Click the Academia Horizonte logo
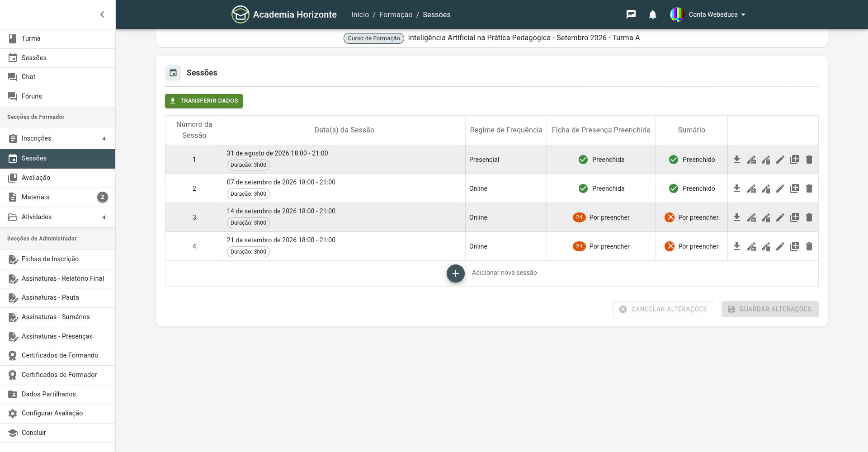This screenshot has height=452, width=868. point(284,14)
